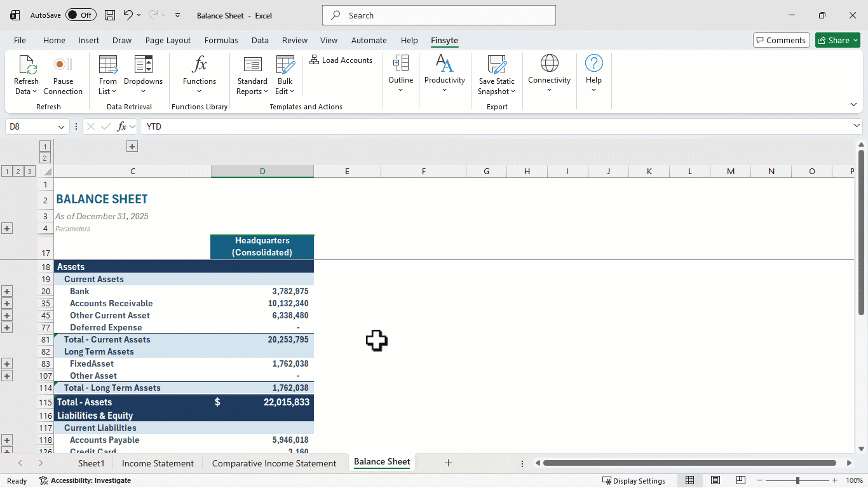The image size is (868, 488).
Task: Click the Bulk Edit icon
Action: click(x=285, y=75)
